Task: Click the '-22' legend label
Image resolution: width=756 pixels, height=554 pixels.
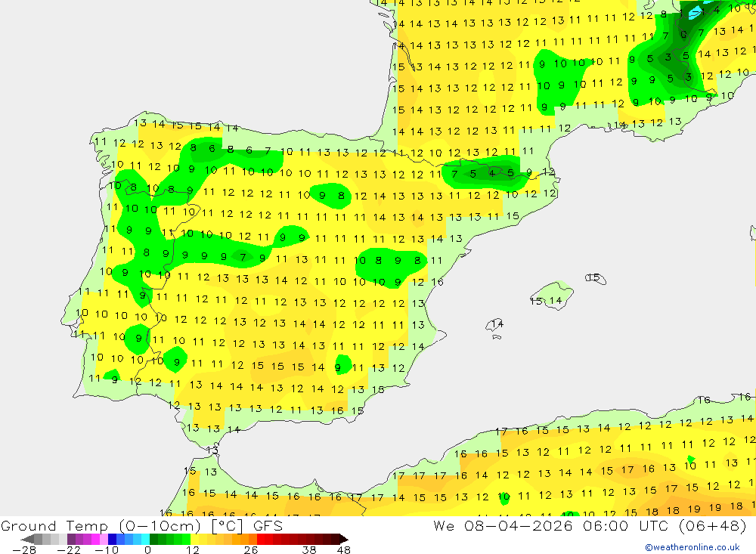Action: click(69, 549)
